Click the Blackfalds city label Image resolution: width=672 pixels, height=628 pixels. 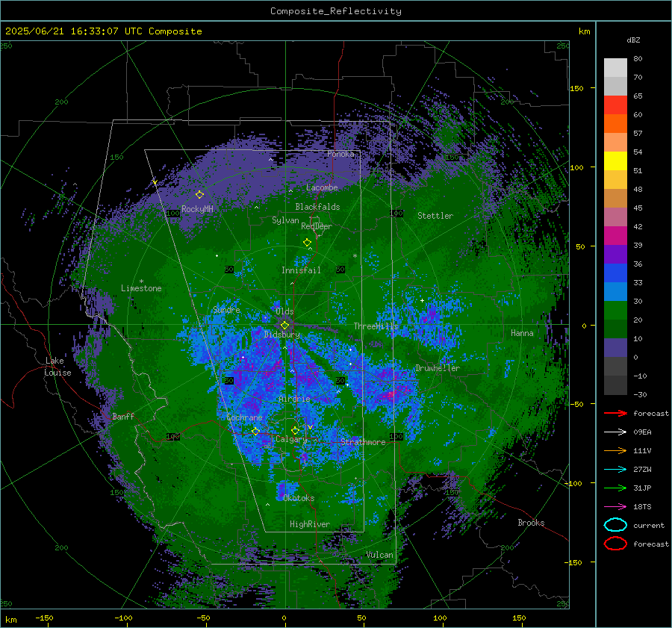(317, 207)
